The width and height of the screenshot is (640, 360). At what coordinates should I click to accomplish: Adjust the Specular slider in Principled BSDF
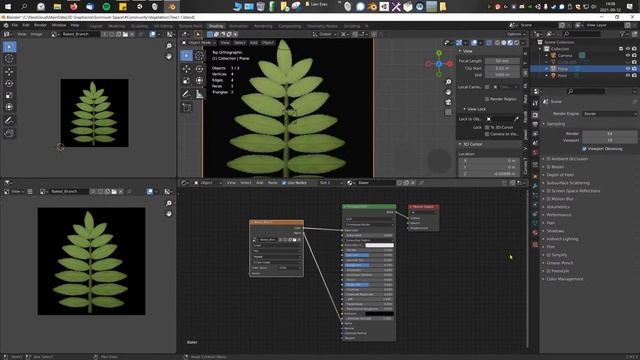pos(369,255)
